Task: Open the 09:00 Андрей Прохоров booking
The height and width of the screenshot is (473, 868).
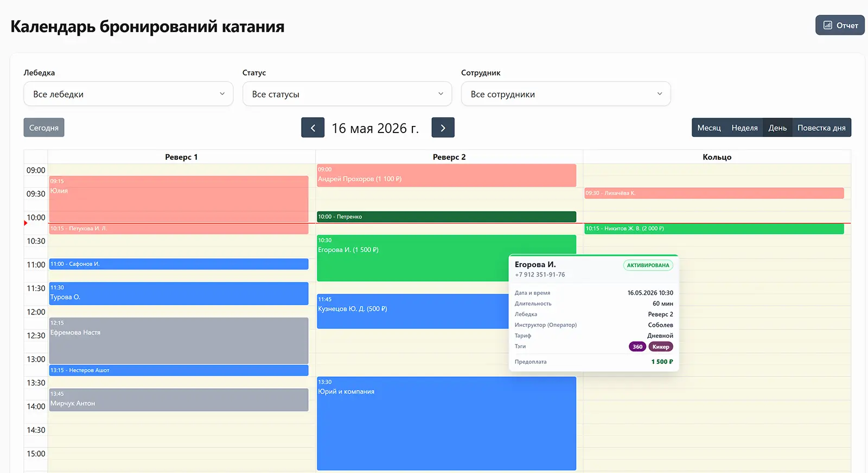Action: coord(446,175)
